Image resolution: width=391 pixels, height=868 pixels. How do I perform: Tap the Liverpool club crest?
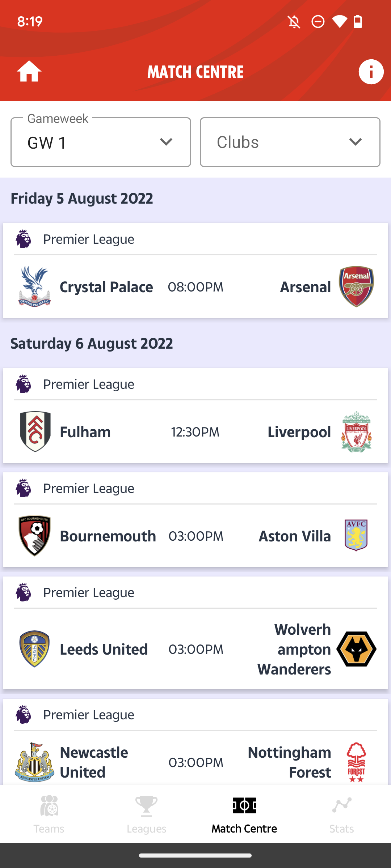[x=356, y=431]
